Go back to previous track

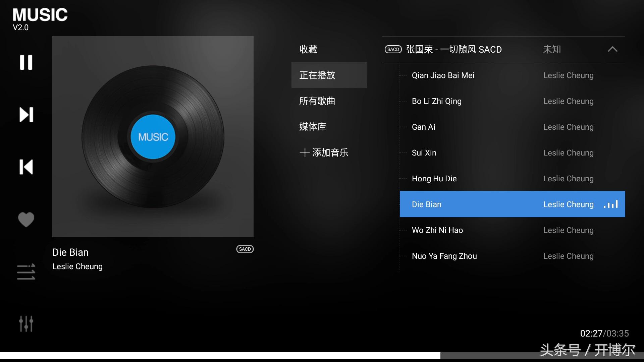coord(26,167)
